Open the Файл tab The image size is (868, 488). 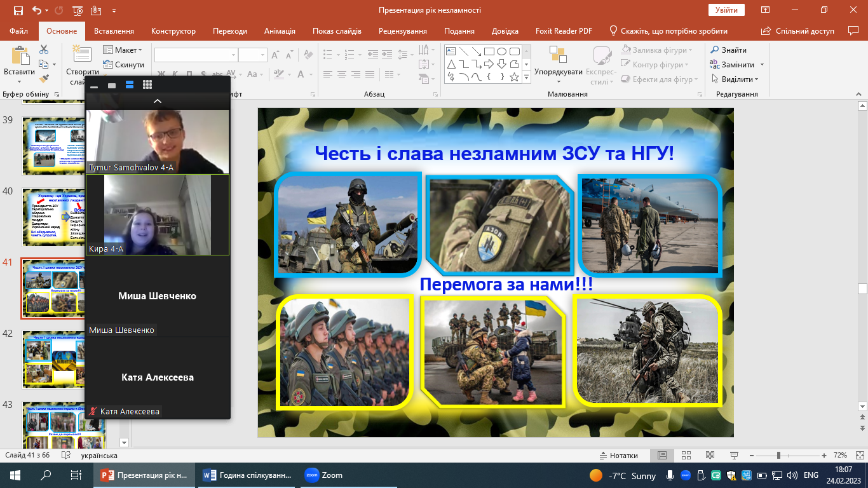[x=19, y=31]
